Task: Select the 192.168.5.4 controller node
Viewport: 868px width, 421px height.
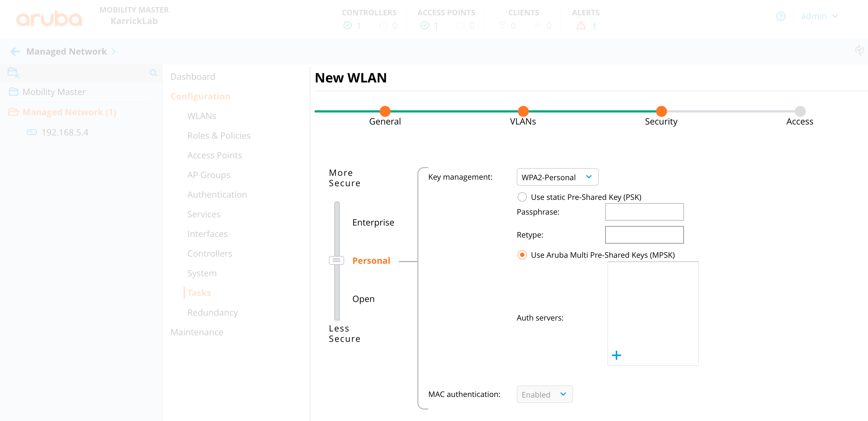Action: pos(65,132)
